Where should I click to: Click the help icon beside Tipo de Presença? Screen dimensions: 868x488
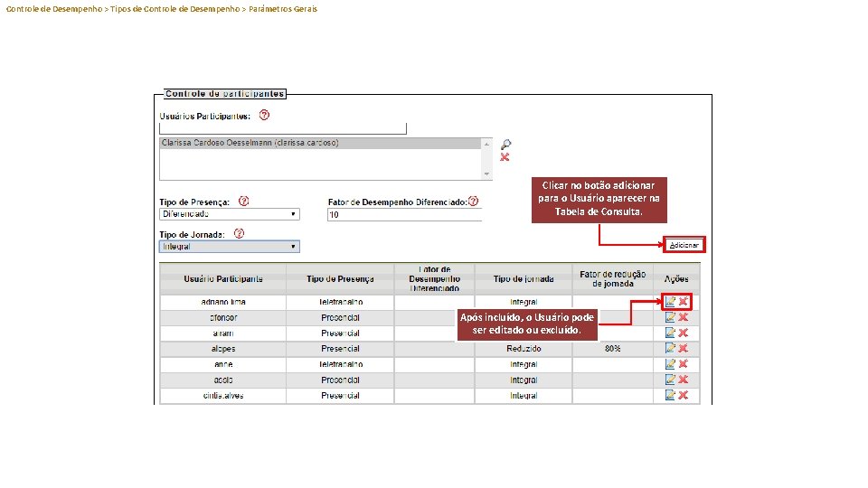coord(243,201)
